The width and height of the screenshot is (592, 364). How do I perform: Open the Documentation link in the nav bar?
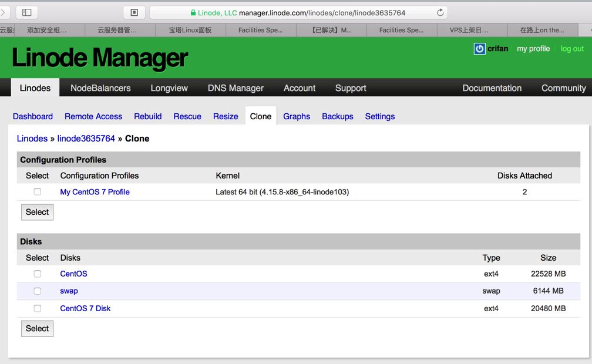pyautogui.click(x=492, y=88)
